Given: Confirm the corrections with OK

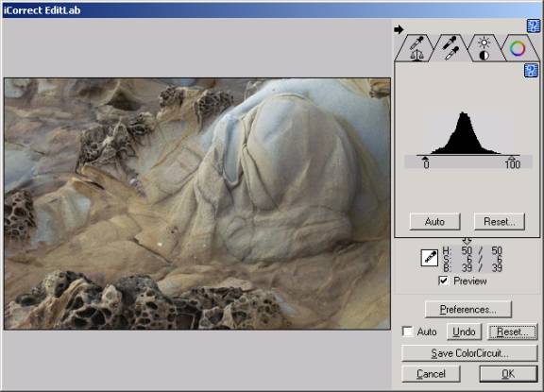Looking at the screenshot, I should click(x=508, y=374).
